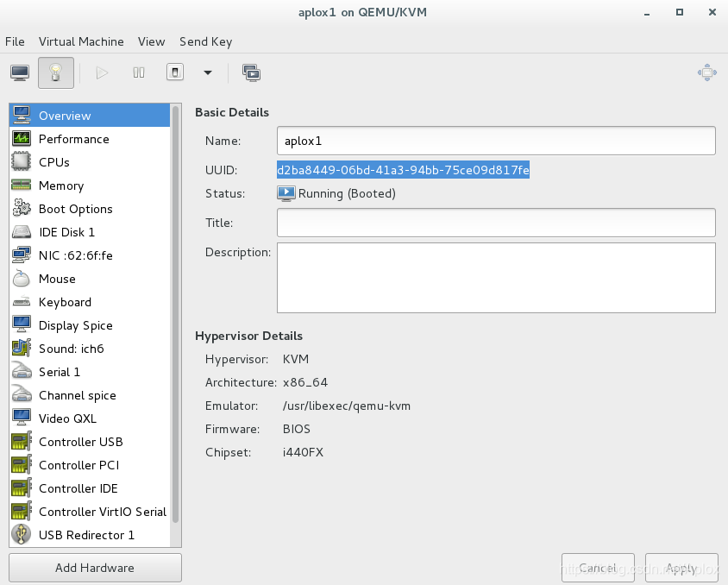Select the Performance graph icon

click(22, 138)
